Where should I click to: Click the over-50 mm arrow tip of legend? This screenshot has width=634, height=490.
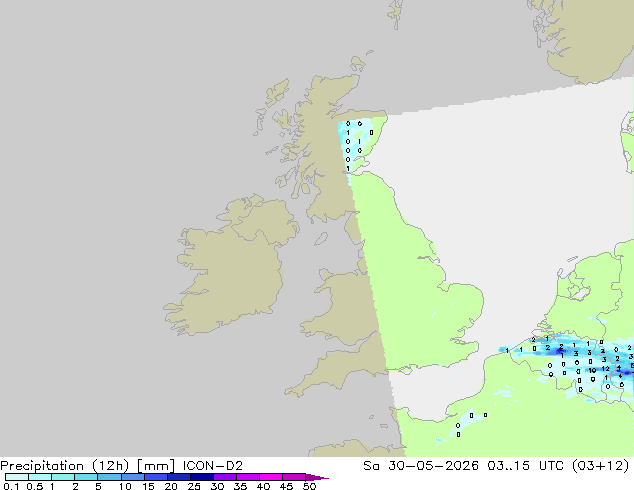pos(317,477)
